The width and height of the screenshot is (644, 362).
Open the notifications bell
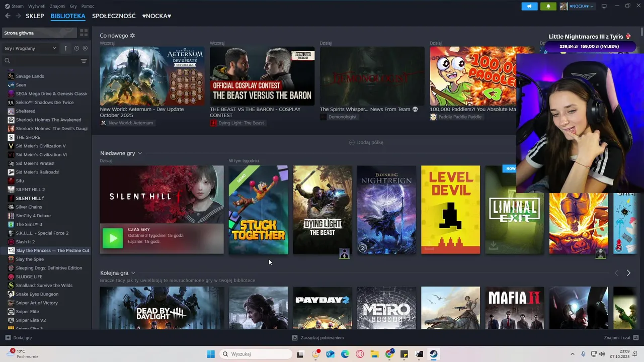click(x=548, y=6)
